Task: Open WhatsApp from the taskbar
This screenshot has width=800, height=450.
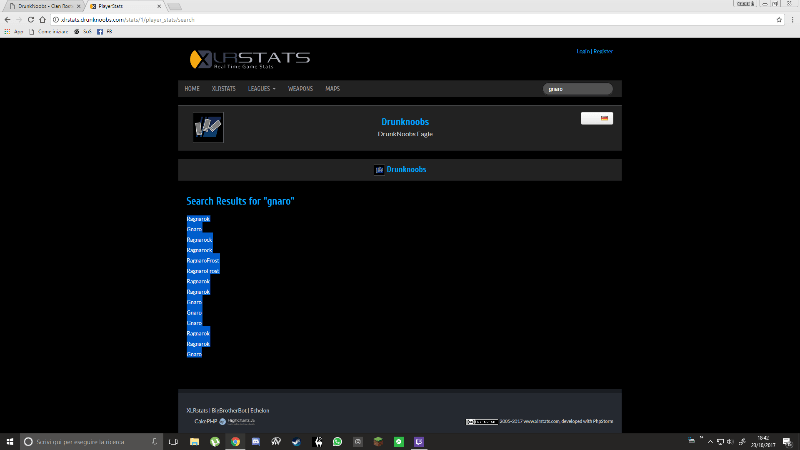Action: [x=337, y=441]
